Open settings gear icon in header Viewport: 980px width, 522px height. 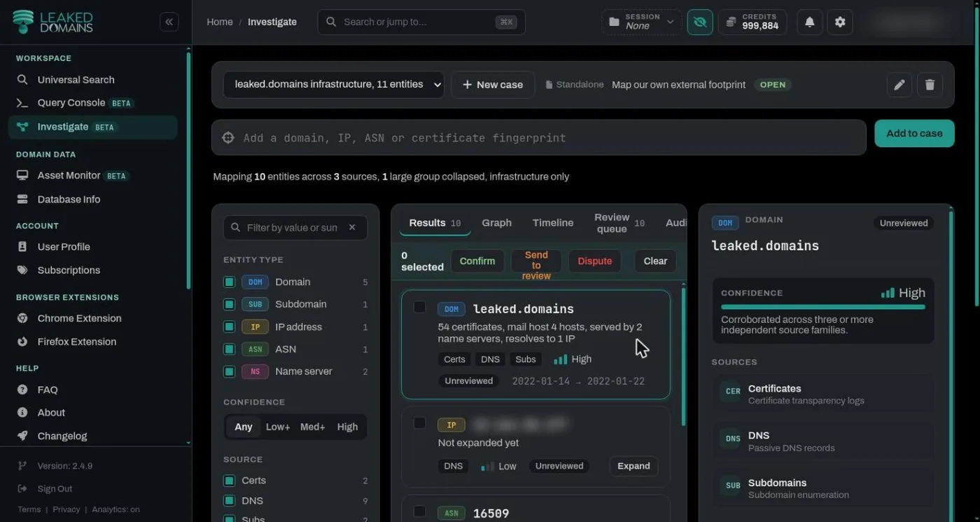840,22
